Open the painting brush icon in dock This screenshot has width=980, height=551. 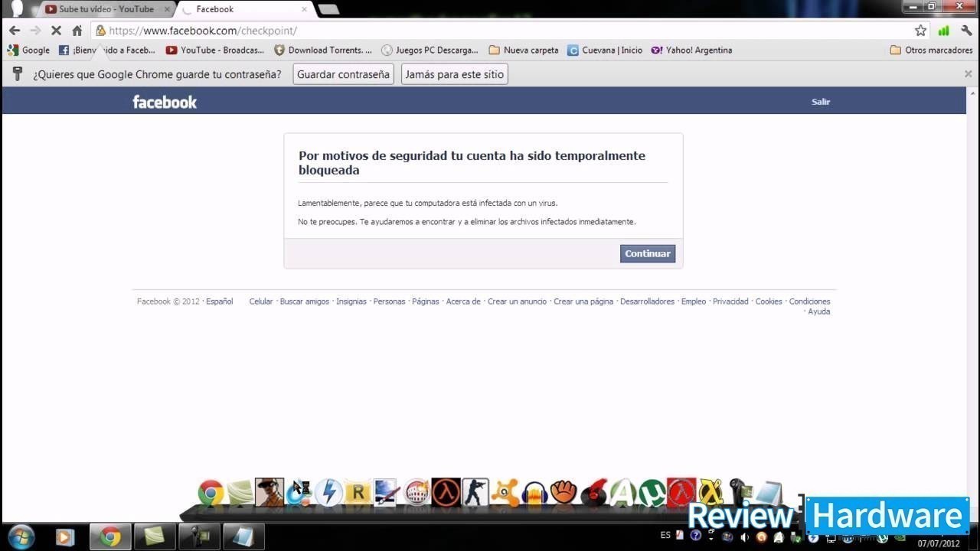pos(386,492)
